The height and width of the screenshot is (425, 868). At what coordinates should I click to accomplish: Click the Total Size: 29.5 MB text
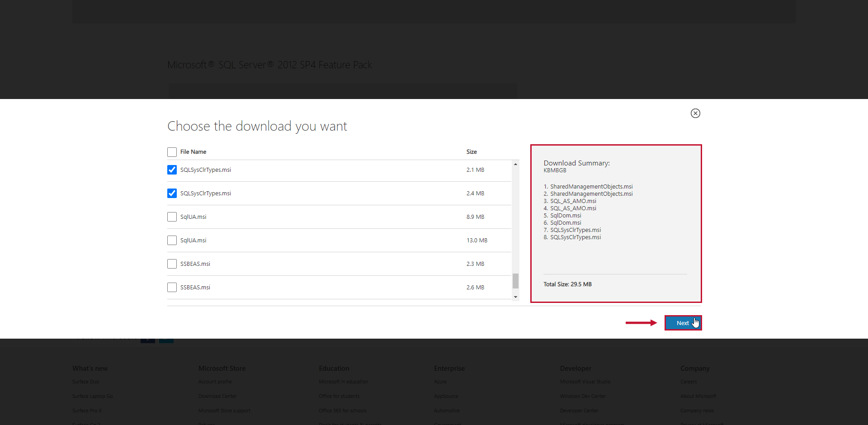[567, 284]
